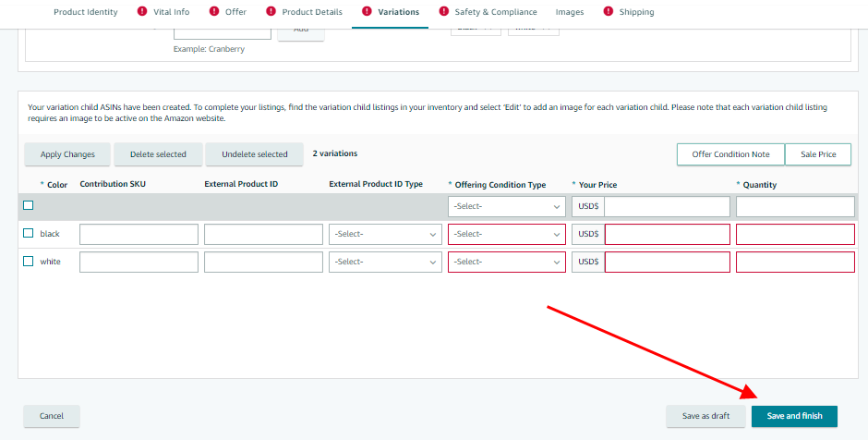Click the Offer Condition Note button

(730, 154)
